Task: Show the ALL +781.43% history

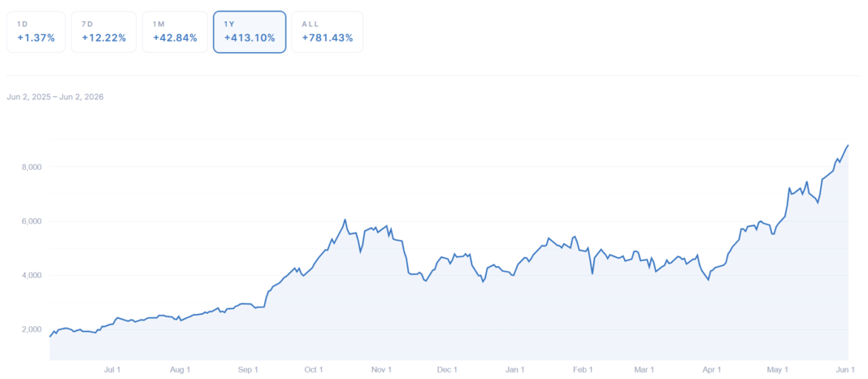Action: [328, 33]
